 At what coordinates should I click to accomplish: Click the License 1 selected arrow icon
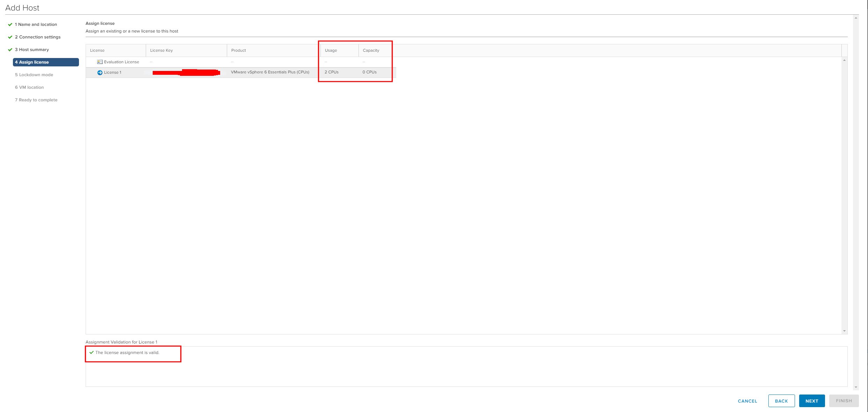[100, 72]
